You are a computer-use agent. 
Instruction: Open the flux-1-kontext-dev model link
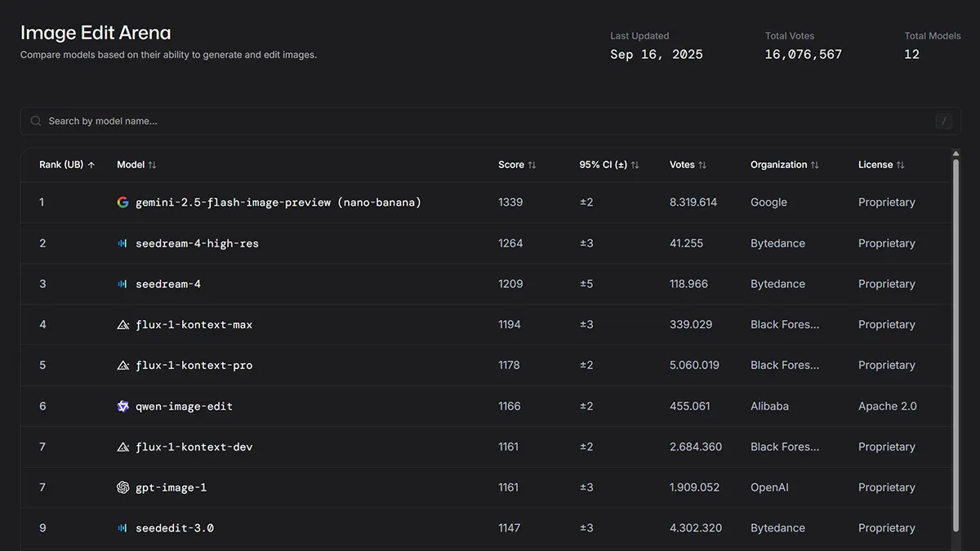pos(194,447)
